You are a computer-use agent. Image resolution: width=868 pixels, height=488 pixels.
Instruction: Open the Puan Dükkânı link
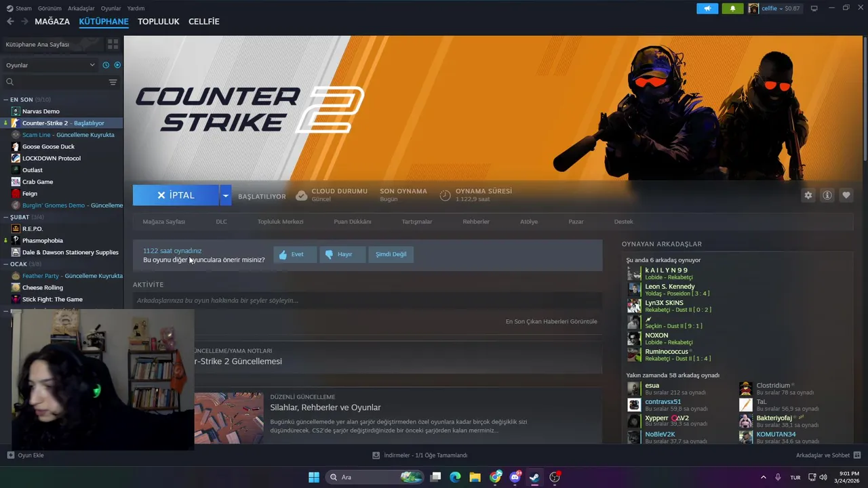tap(352, 222)
